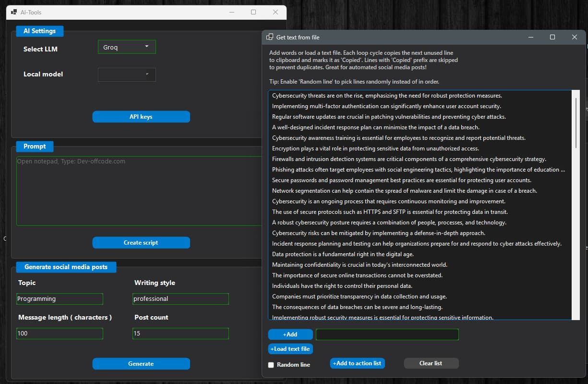Enable the Random line checkbox
The width and height of the screenshot is (588, 384).
pos(271,365)
